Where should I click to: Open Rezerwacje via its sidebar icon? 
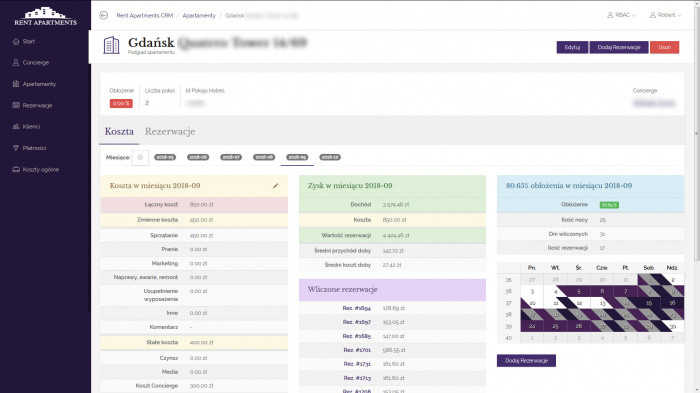pos(16,105)
